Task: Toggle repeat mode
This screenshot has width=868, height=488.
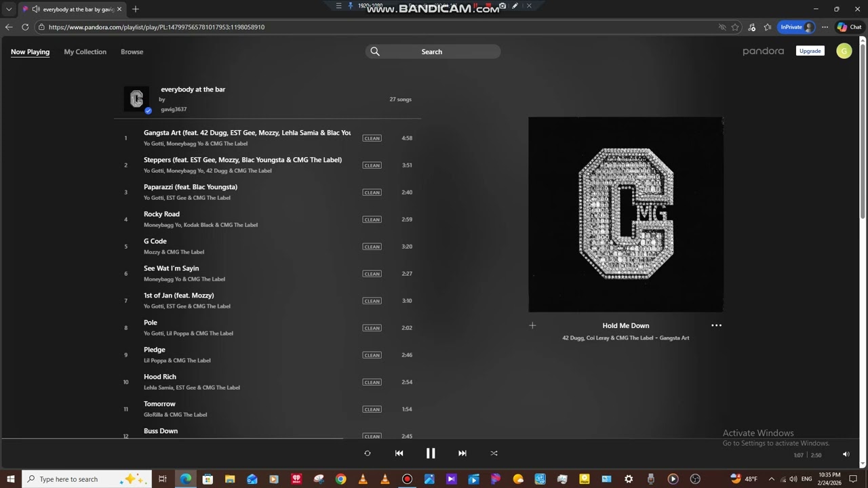Action: 368,453
